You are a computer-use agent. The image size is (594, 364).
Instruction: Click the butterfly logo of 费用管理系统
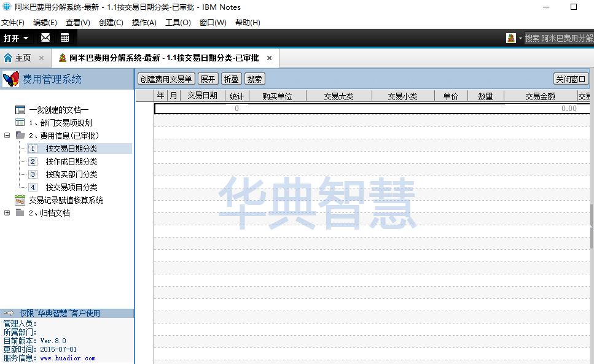coord(11,79)
